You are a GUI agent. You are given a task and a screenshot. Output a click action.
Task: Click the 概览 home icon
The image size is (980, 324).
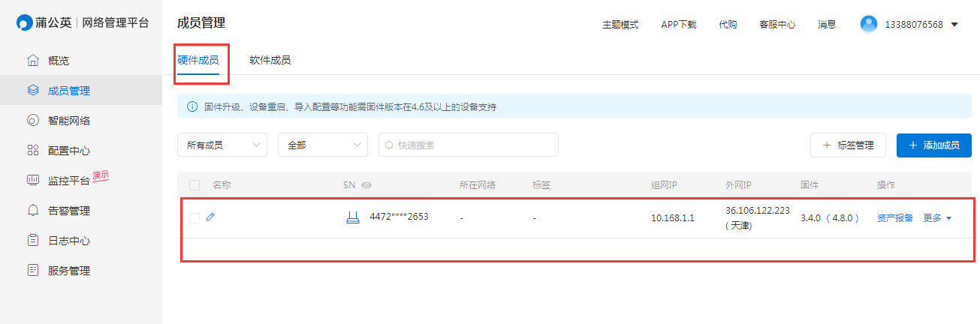32,60
